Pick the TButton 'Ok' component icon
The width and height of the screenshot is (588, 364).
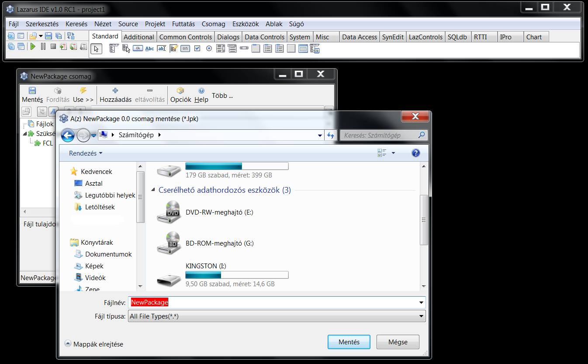138,49
